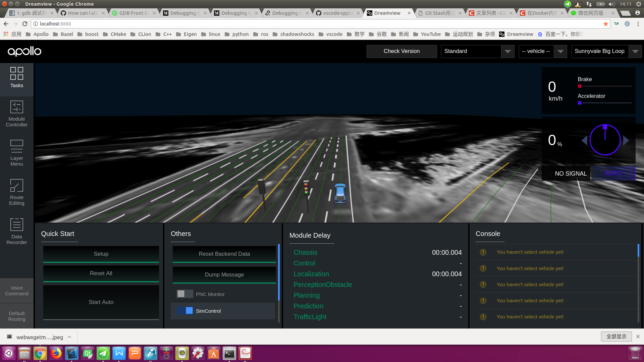The height and width of the screenshot is (362, 644).
Task: Open the Data Recorder panel
Action: [x=16, y=231]
